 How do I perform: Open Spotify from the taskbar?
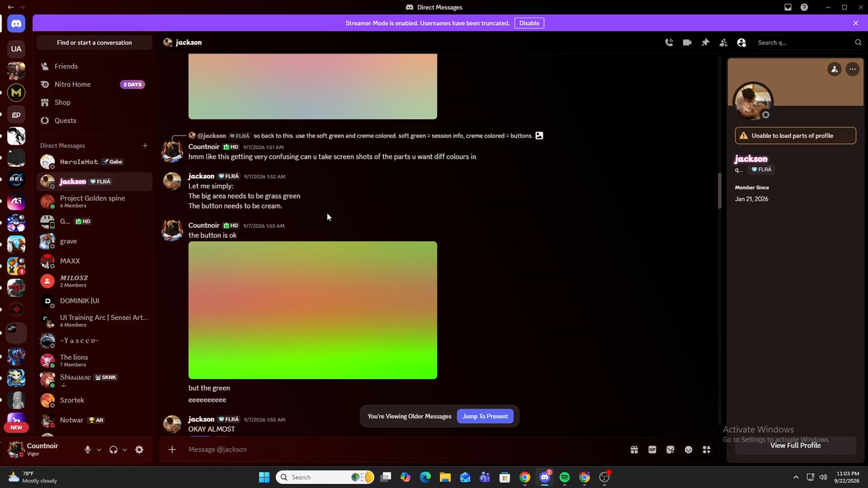[564, 477]
